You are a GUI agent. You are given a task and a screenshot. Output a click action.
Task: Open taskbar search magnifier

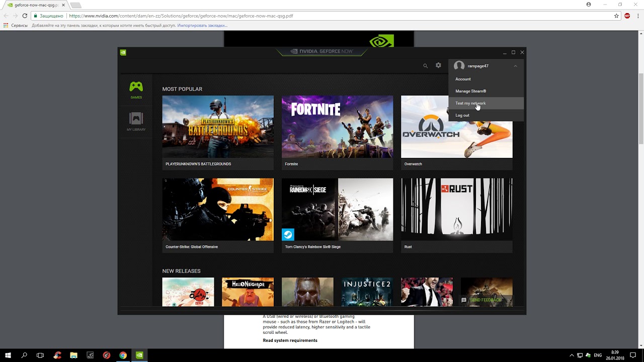point(24,355)
